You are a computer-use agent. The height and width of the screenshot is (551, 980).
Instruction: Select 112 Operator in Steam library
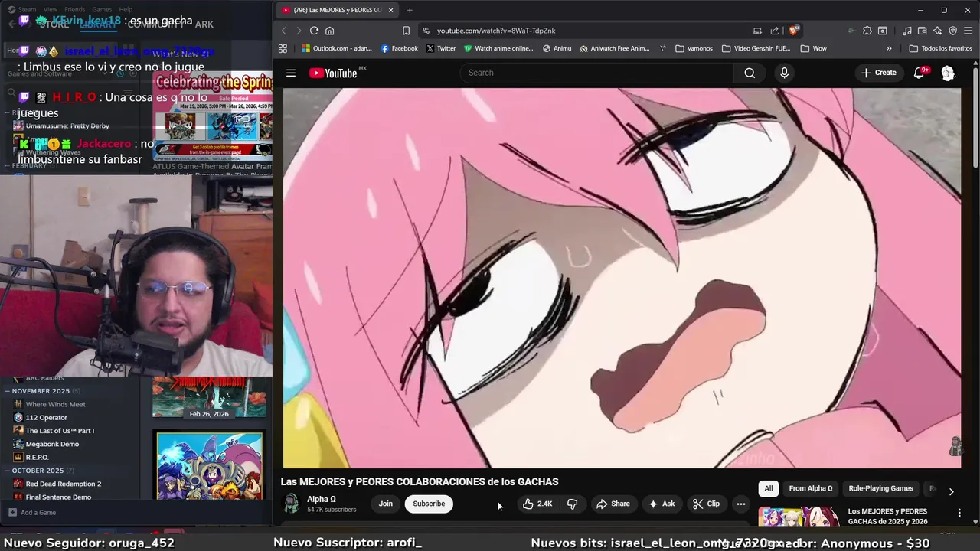[47, 417]
